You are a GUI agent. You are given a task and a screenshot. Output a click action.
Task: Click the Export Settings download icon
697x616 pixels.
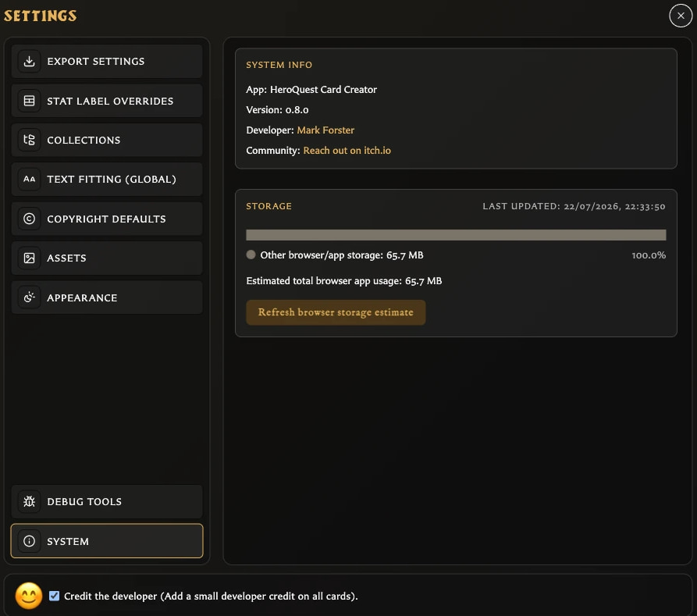coord(30,62)
